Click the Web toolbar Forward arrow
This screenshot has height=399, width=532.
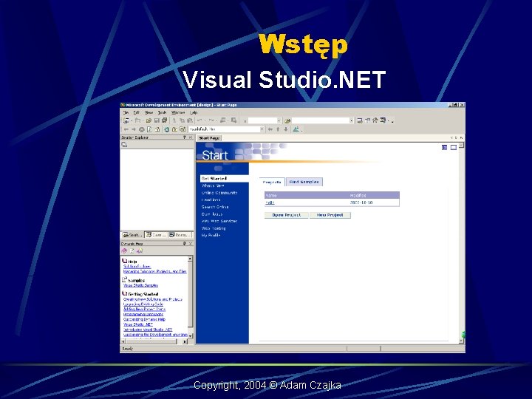[134, 129]
